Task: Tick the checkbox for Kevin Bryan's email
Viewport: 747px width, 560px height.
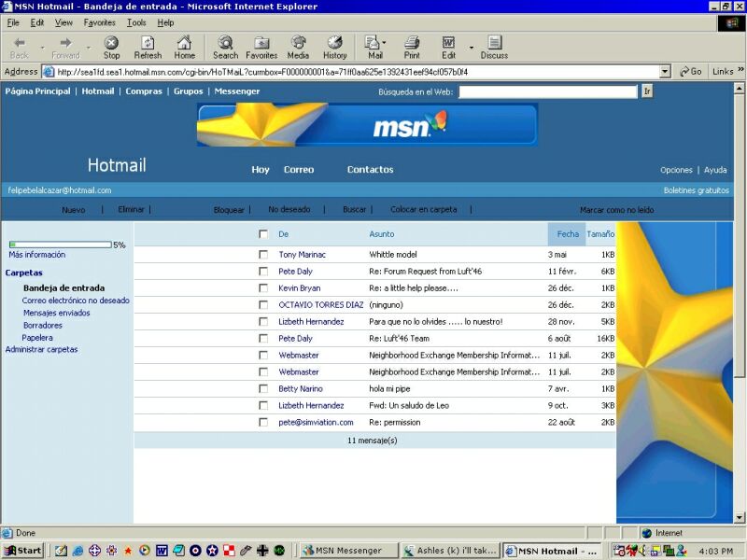Action: (263, 288)
